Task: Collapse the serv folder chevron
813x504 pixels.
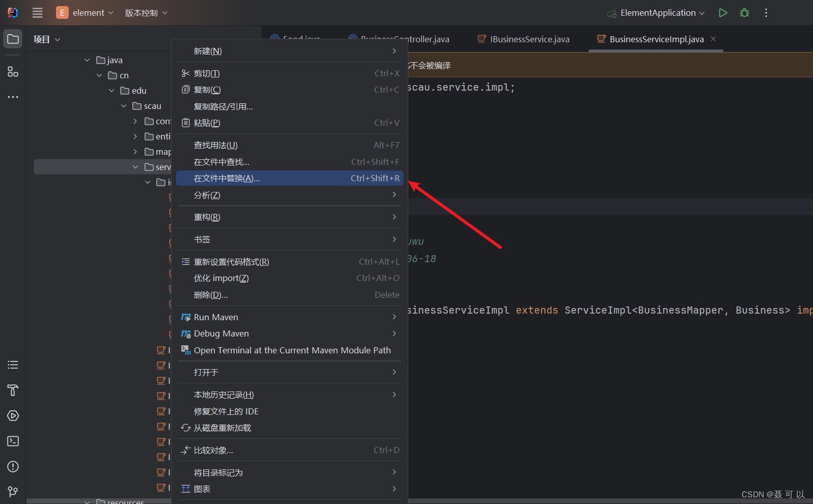Action: point(135,167)
